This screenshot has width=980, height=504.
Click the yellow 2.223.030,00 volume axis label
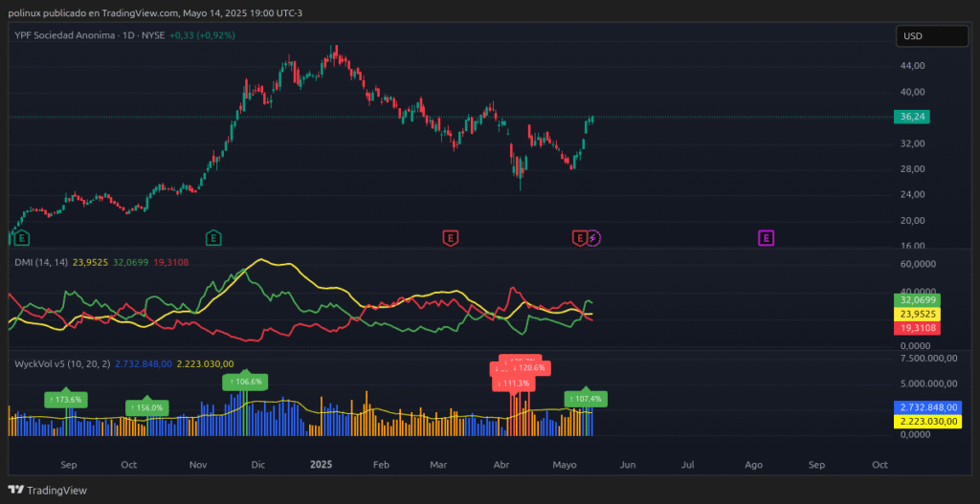[x=927, y=421]
